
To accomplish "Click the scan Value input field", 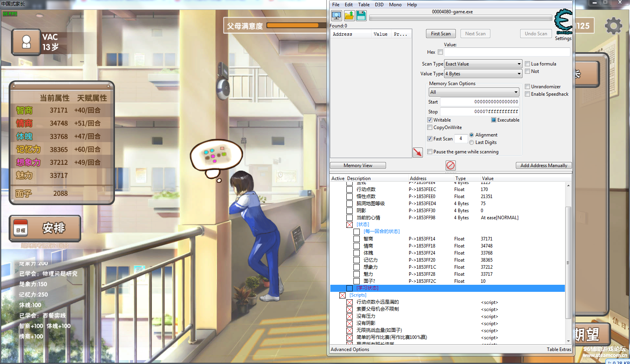I will click(507, 52).
